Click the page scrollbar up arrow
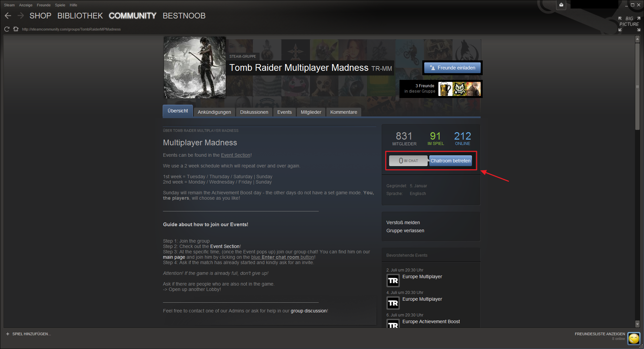 tap(637, 40)
